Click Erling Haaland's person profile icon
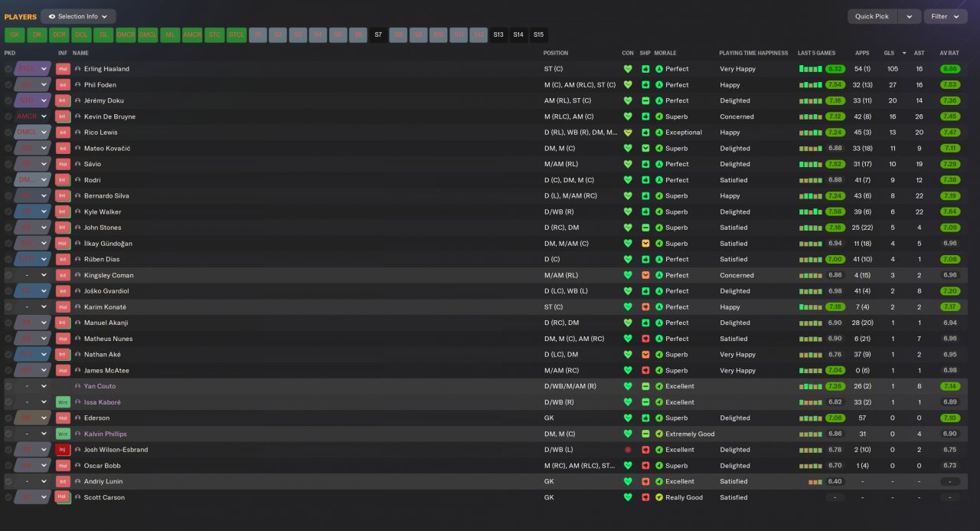The height and width of the screenshot is (531, 980). [x=77, y=69]
